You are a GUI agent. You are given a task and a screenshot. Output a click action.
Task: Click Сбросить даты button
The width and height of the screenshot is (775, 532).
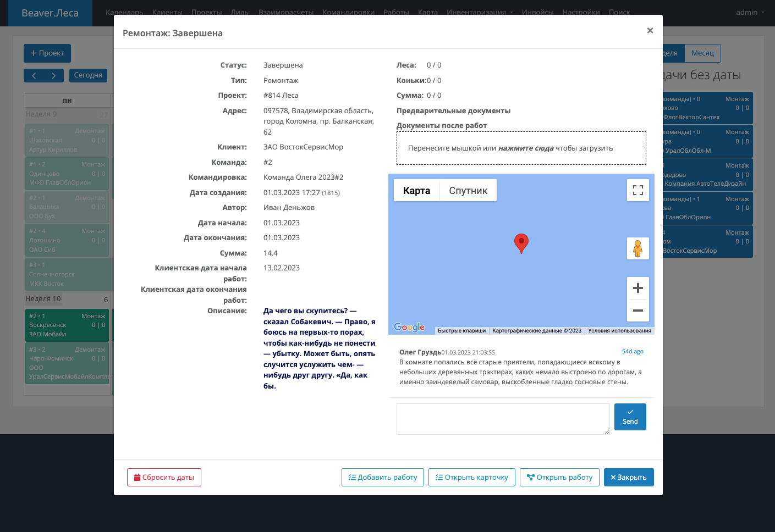164,477
